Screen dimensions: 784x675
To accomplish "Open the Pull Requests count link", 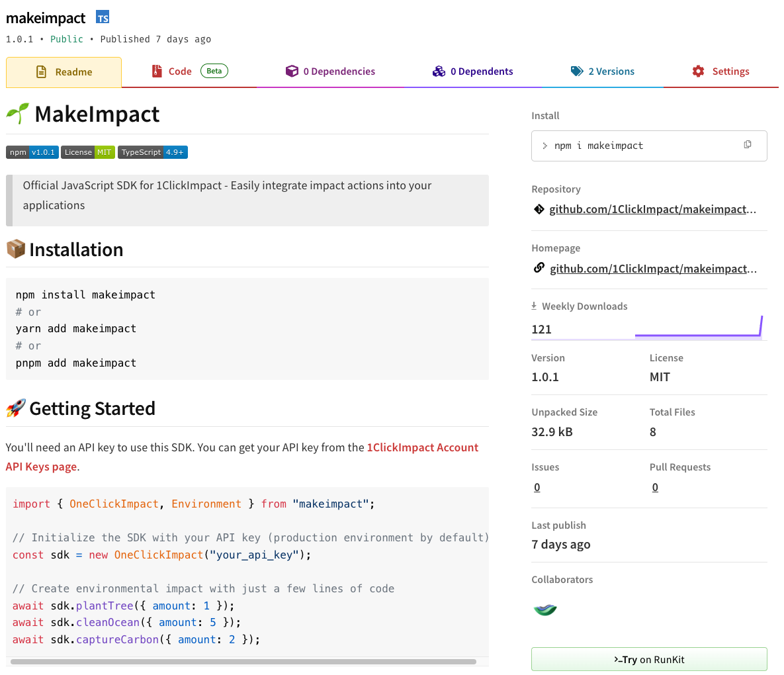I will tap(655, 487).
